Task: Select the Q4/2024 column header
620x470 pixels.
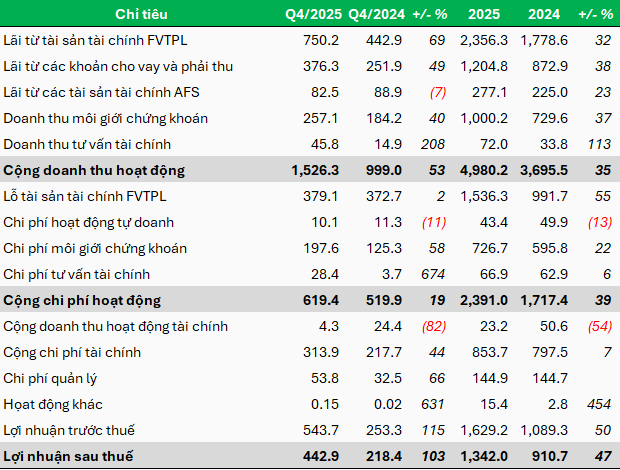Action: 372,14
